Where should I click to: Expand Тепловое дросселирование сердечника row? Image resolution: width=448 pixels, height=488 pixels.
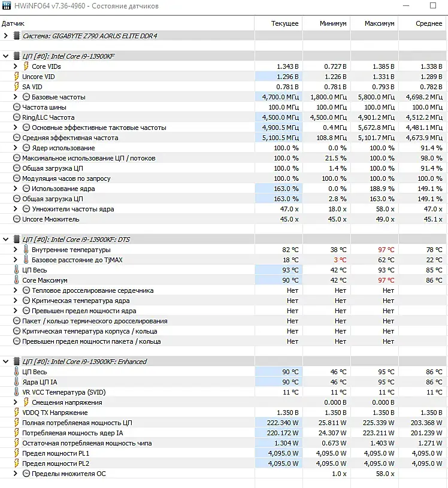pyautogui.click(x=15, y=290)
